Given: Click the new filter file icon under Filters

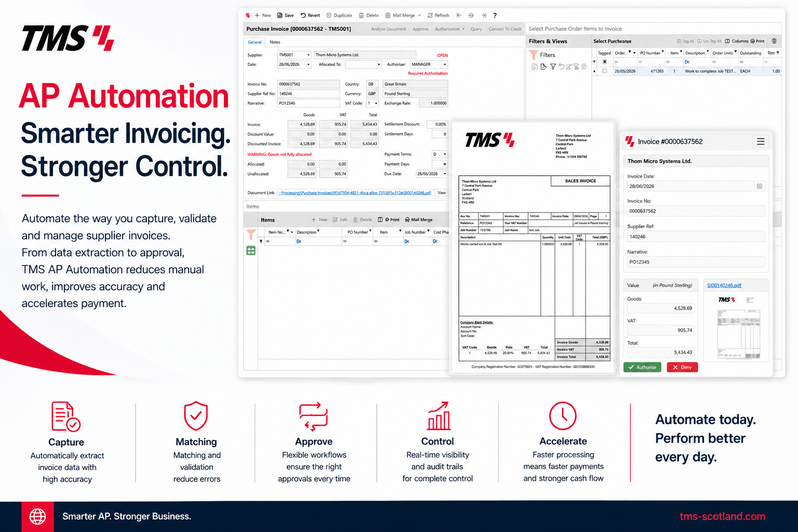Looking at the screenshot, I should tap(534, 66).
